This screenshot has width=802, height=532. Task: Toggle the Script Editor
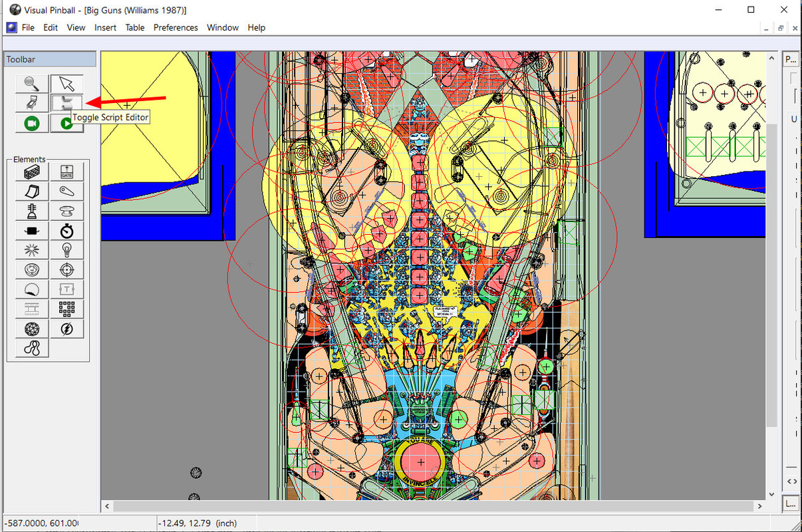[x=67, y=103]
